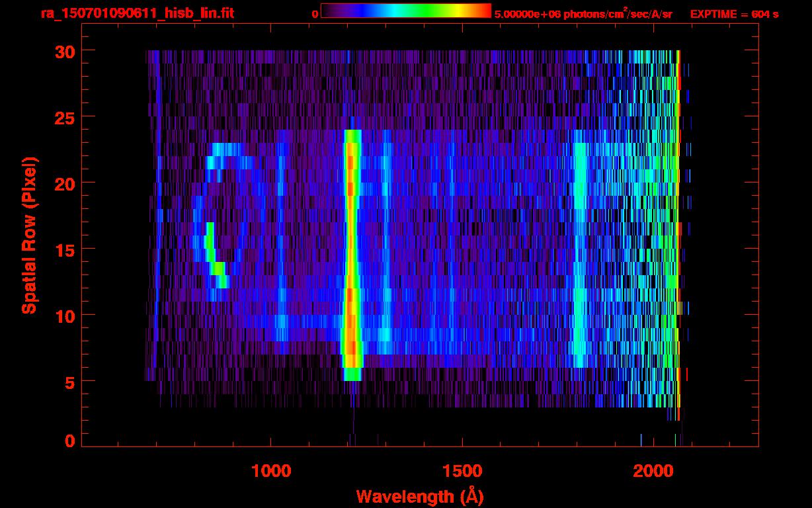
Task: Click the file name ra_150701090611_hisb_lin.fit title
Action: point(137,13)
